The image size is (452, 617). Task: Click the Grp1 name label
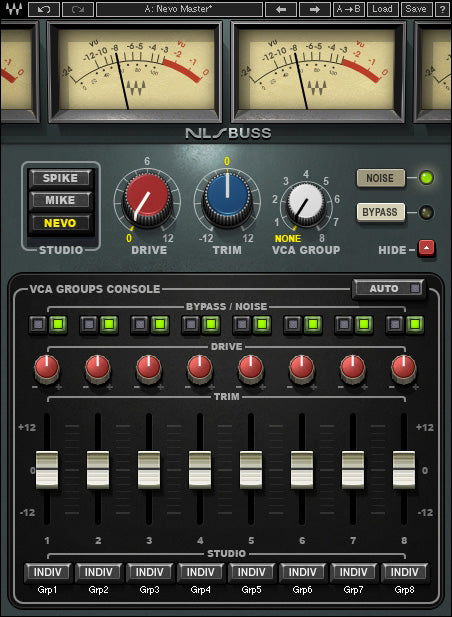[47, 590]
